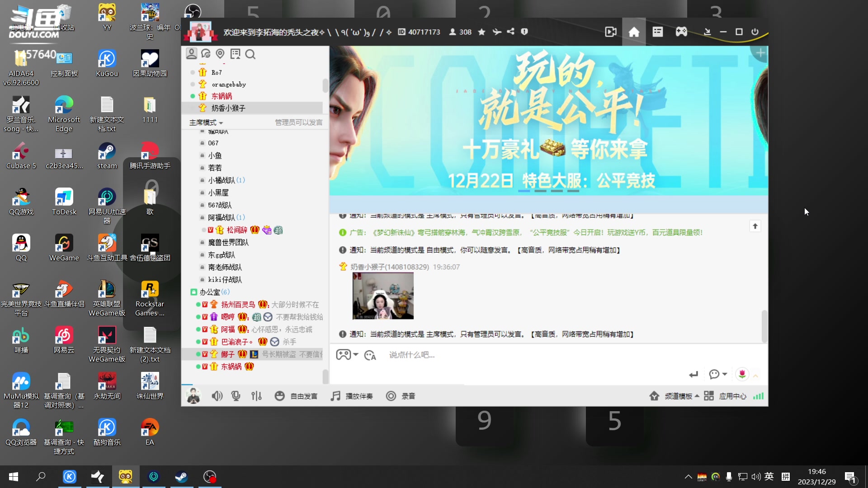This screenshot has height=488, width=868.
Task: Click the location pin icon in the sidebar
Action: 221,54
